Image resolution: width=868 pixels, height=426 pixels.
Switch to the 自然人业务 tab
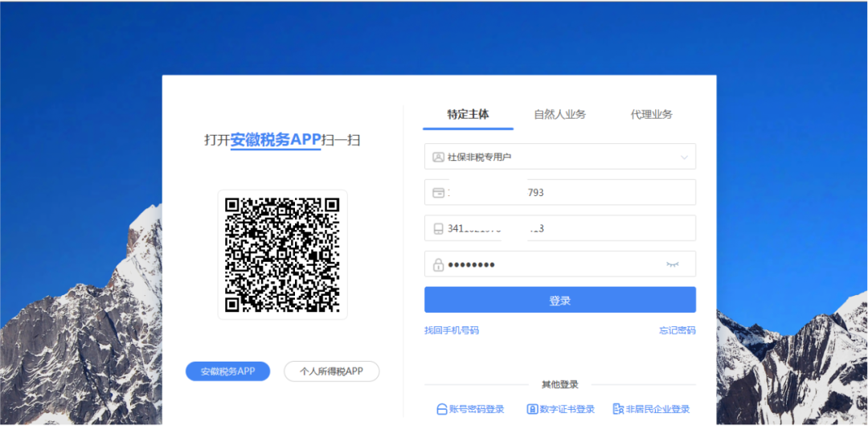(x=559, y=115)
